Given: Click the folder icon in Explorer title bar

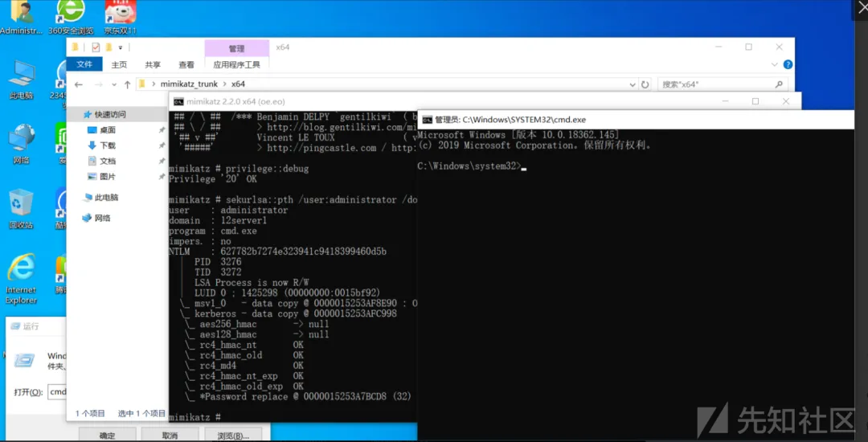Looking at the screenshot, I should [x=75, y=47].
